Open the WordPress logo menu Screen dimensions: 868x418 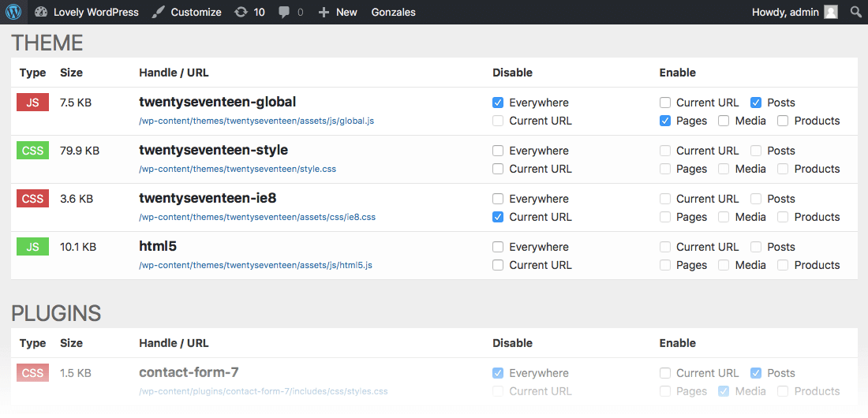click(x=13, y=12)
